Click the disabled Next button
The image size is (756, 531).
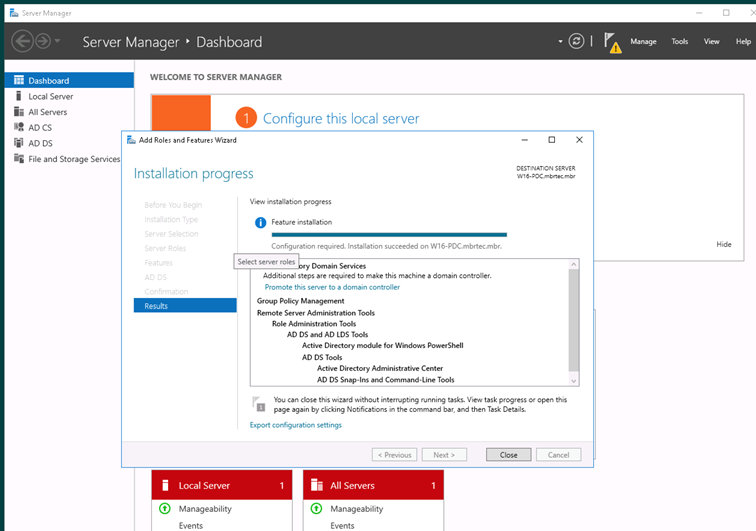(444, 455)
